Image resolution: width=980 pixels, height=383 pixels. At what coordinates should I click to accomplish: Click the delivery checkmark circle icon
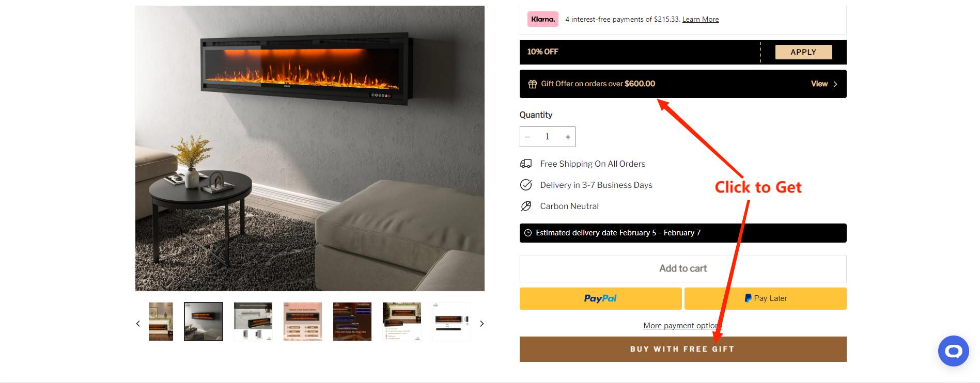click(x=526, y=185)
